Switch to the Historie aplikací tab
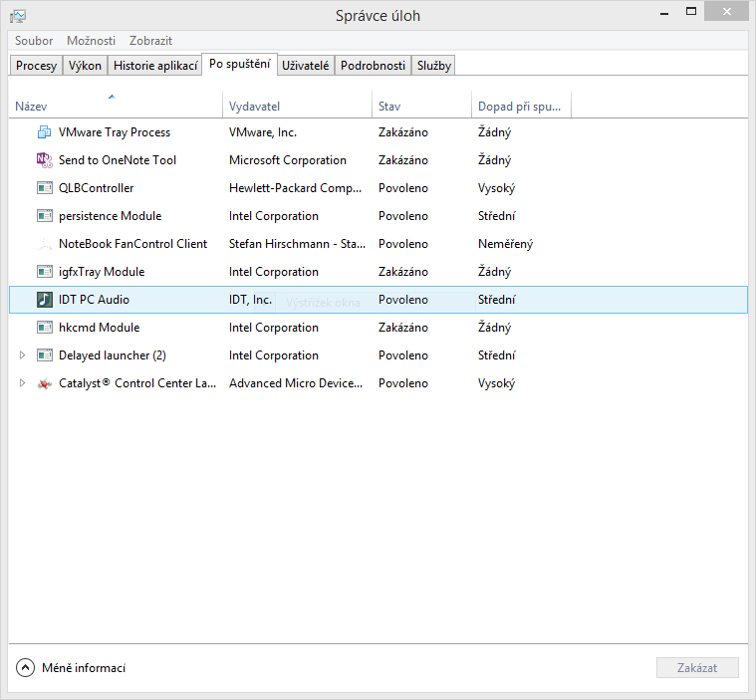This screenshot has width=756, height=700. [x=155, y=66]
